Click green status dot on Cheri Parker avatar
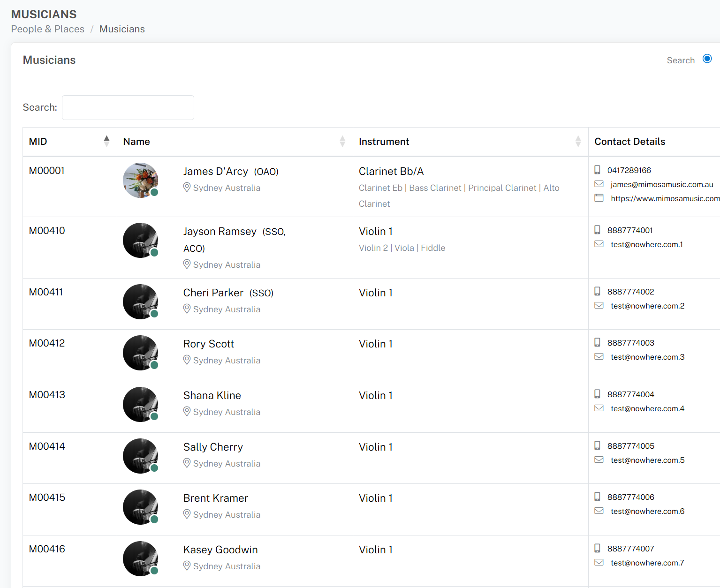The image size is (720, 588). pos(154,314)
